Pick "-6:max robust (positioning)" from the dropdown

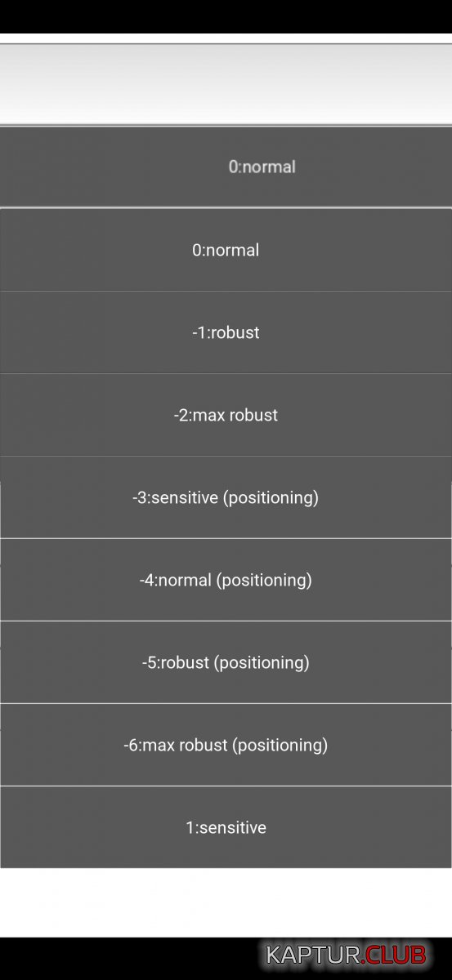click(226, 745)
